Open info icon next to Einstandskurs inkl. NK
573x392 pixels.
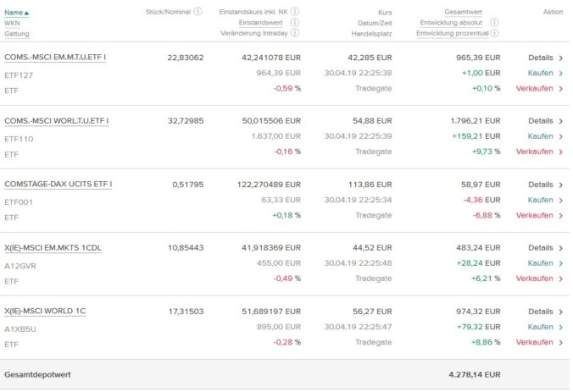[x=295, y=11]
